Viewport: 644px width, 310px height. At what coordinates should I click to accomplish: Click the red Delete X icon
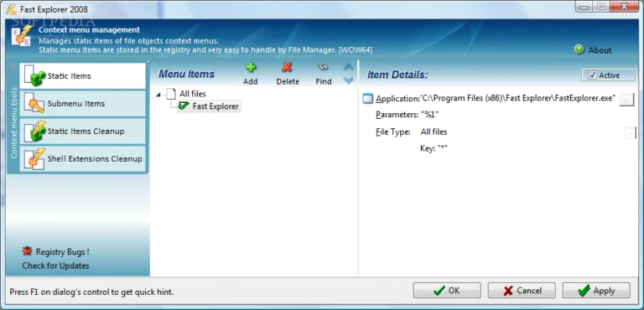pos(287,67)
